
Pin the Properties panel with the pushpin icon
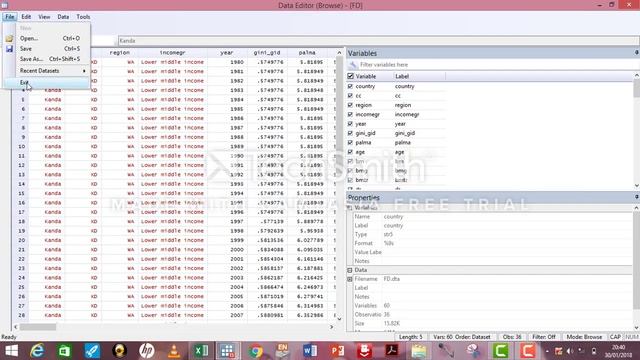tap(636, 197)
